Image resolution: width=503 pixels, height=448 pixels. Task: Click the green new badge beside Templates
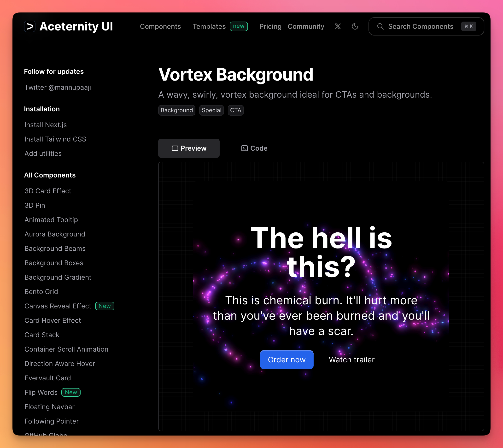point(239,26)
